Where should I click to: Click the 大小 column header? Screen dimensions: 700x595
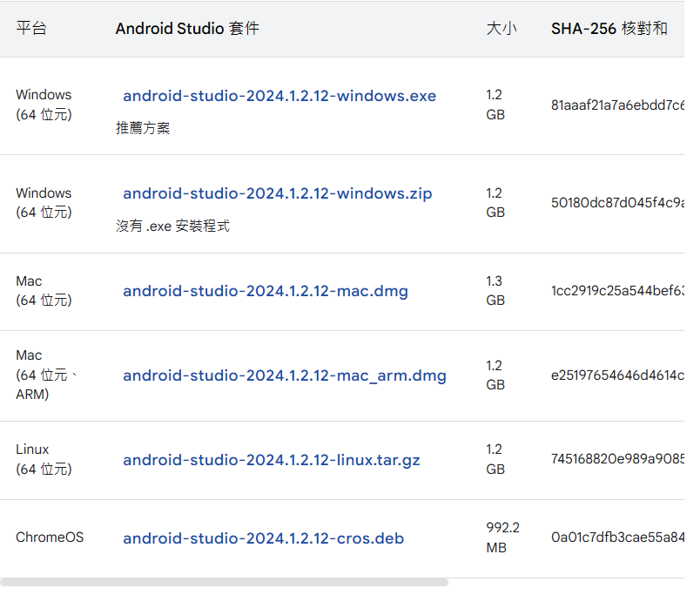(501, 28)
